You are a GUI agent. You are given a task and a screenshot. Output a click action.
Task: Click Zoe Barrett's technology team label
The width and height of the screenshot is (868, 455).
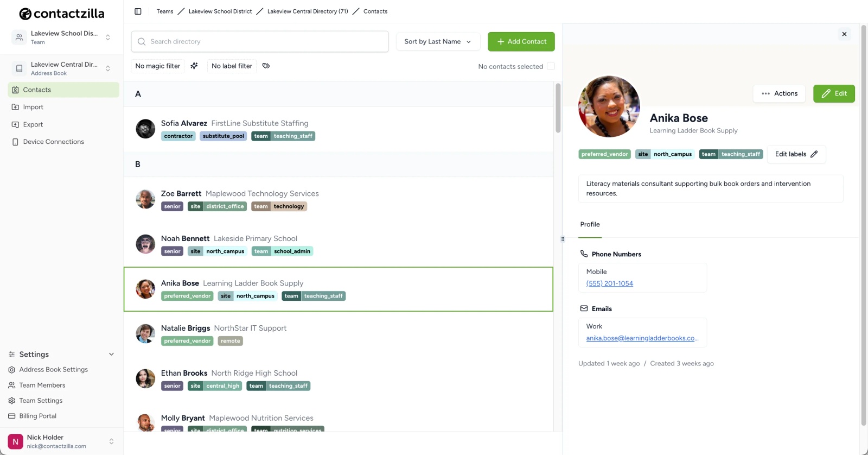pyautogui.click(x=279, y=206)
